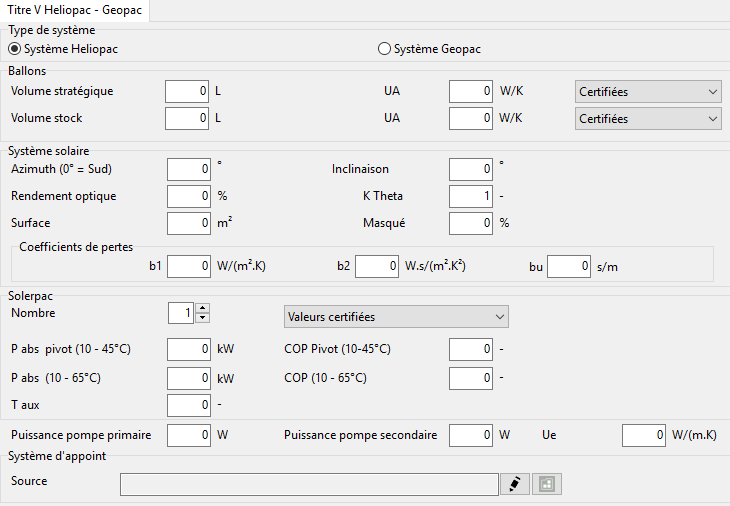
Task: Click the Solerpac Nombre value field
Action: (x=181, y=313)
